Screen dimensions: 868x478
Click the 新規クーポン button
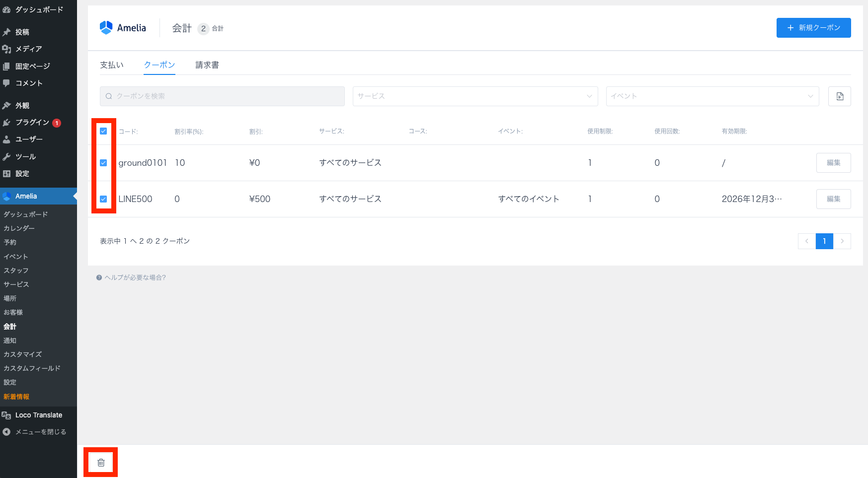pos(813,28)
